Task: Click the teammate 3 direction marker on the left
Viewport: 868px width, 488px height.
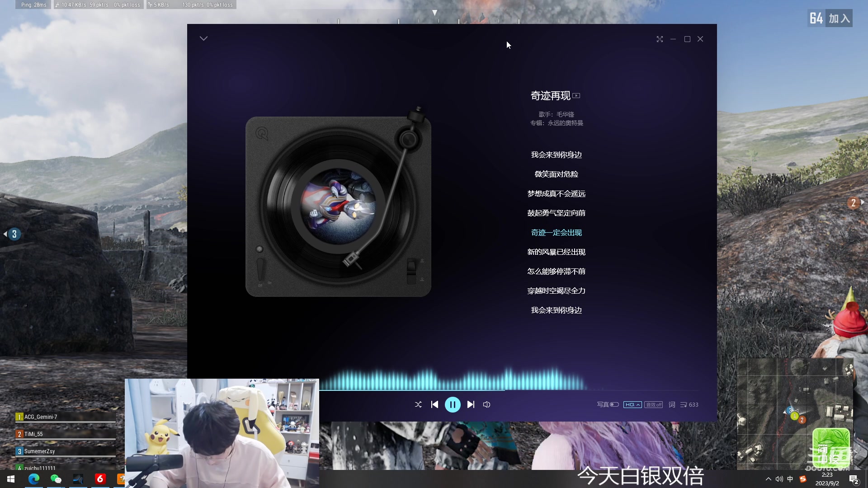Action: (12, 234)
